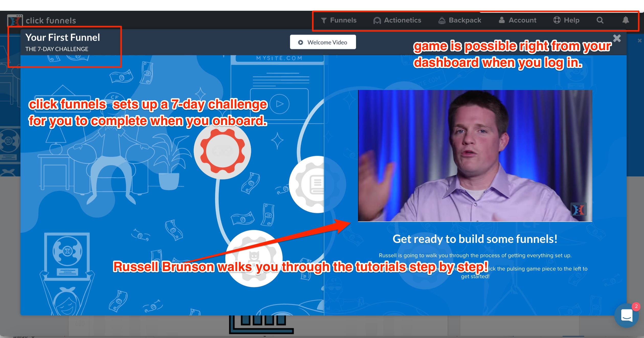Click the Your First Funnel title
The image size is (644, 338).
click(63, 38)
